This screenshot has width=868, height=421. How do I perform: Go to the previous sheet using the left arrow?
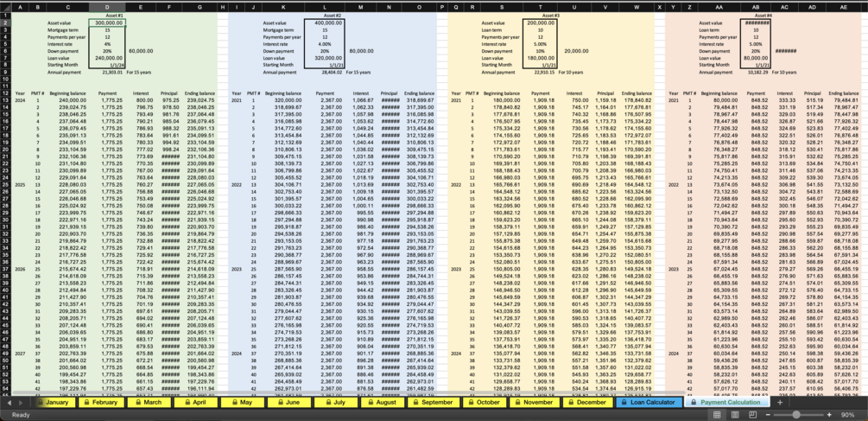click(9, 403)
